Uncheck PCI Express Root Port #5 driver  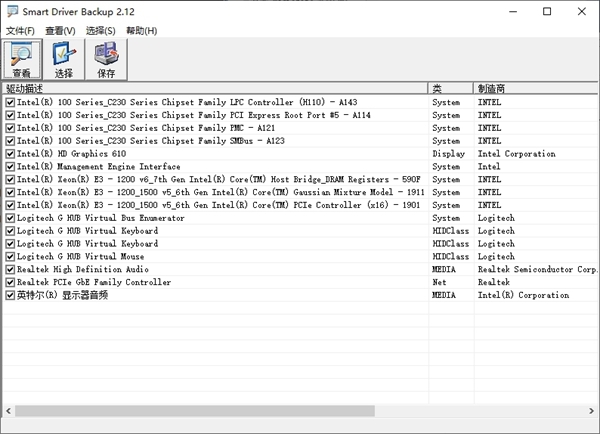(10, 115)
